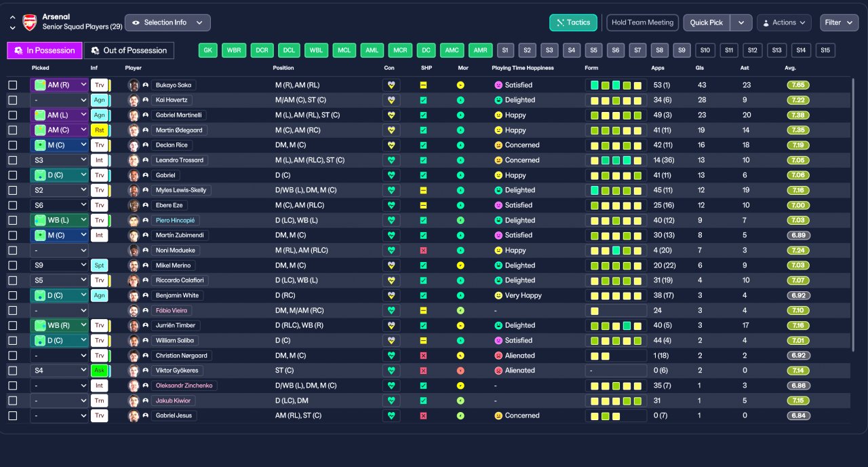Screen dimensions: 868x467
Task: Click Fábio Vieira's sharpness icon
Action: (423, 310)
